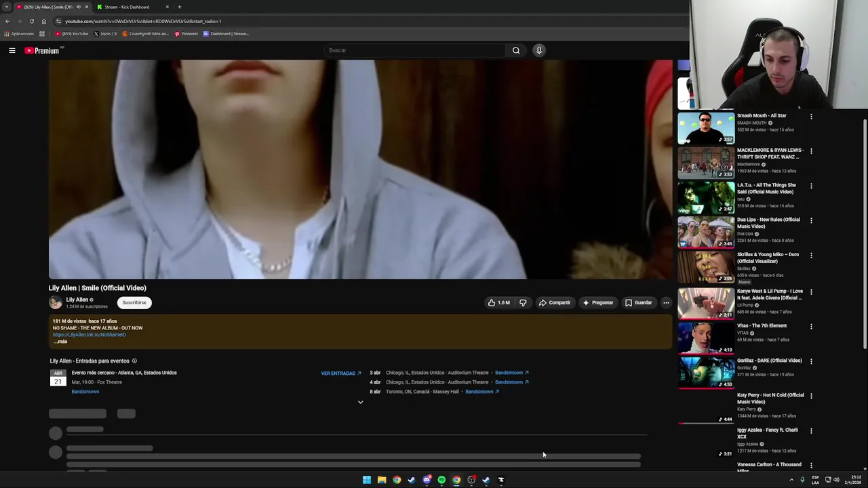Focus the Buscar search field
This screenshot has height=488, width=868.
click(x=414, y=50)
